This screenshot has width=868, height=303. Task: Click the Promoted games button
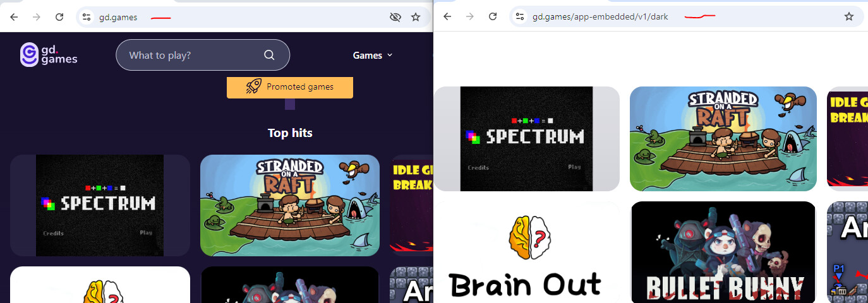[290, 87]
